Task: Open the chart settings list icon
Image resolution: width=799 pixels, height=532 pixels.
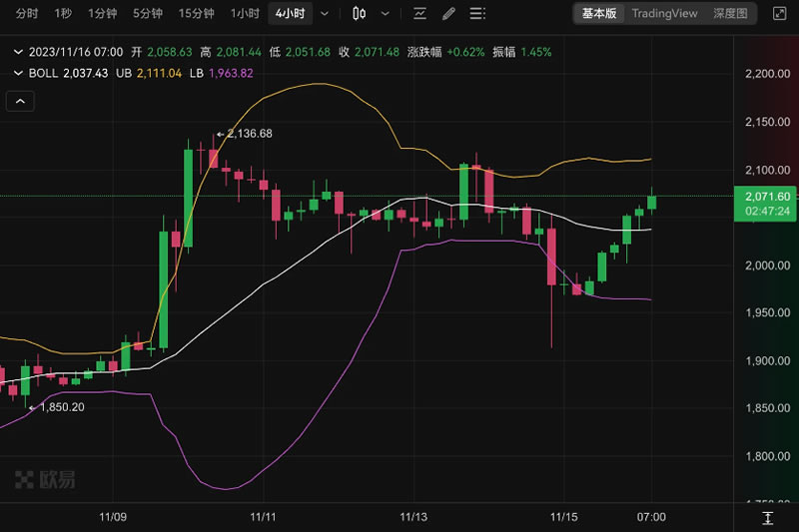Action: (x=478, y=14)
